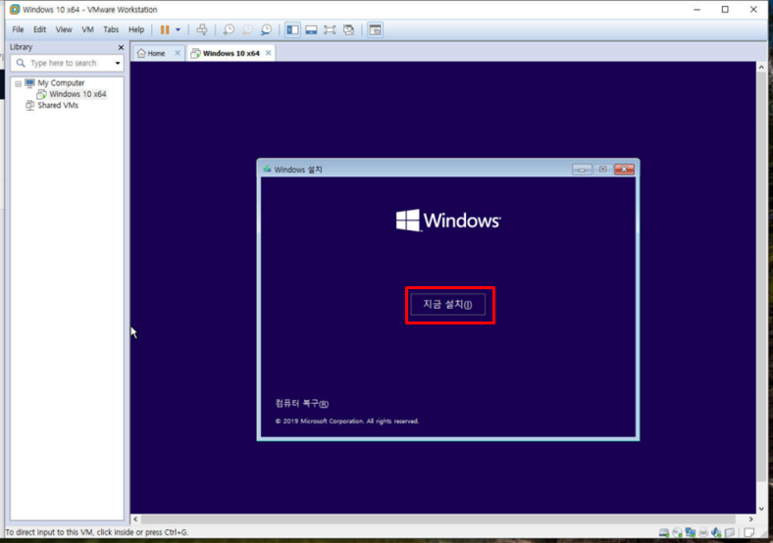773x543 pixels.
Task: Switch to Unity mode icon
Action: coord(349,30)
